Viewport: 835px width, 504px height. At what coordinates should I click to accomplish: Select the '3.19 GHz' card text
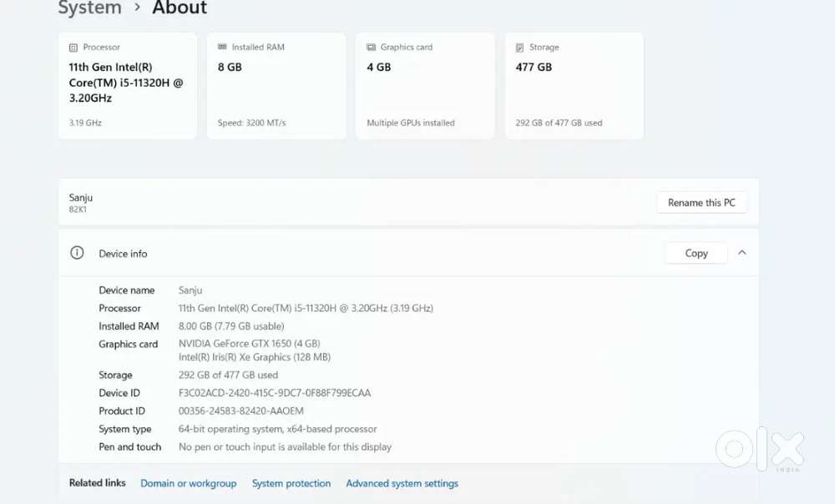coord(85,123)
